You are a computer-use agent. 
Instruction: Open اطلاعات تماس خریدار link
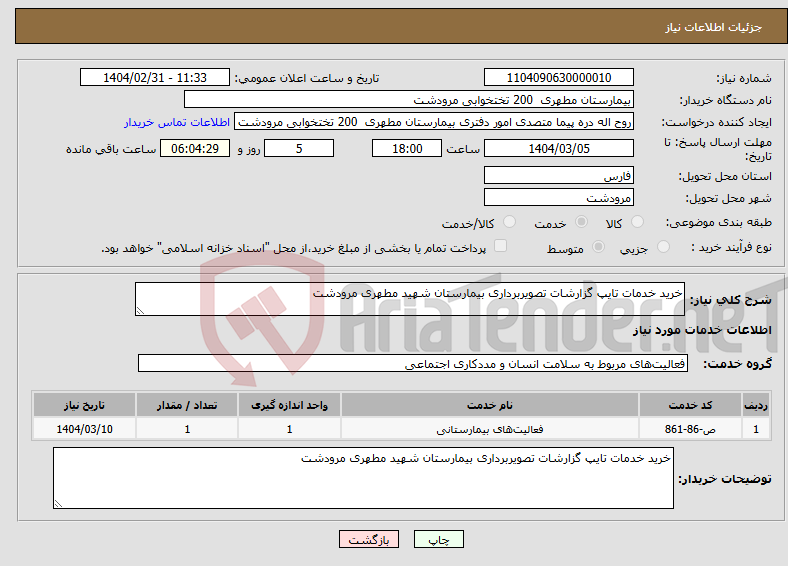[x=177, y=122]
